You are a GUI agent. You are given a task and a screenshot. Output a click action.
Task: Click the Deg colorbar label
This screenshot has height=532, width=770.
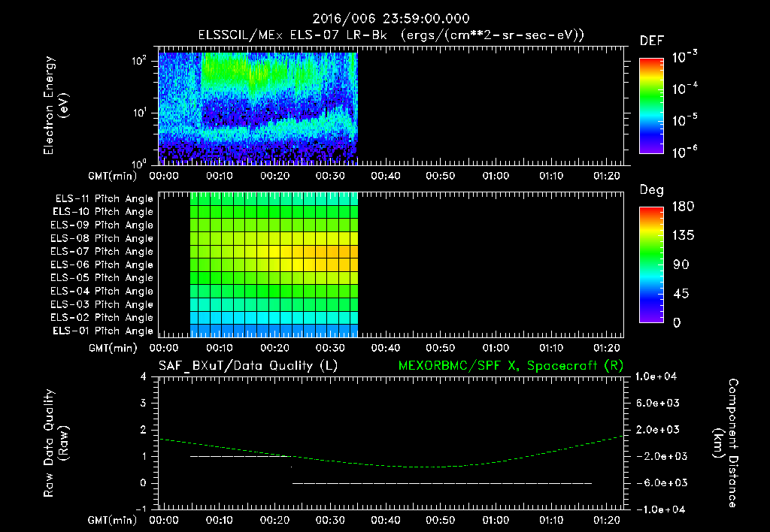tap(652, 190)
